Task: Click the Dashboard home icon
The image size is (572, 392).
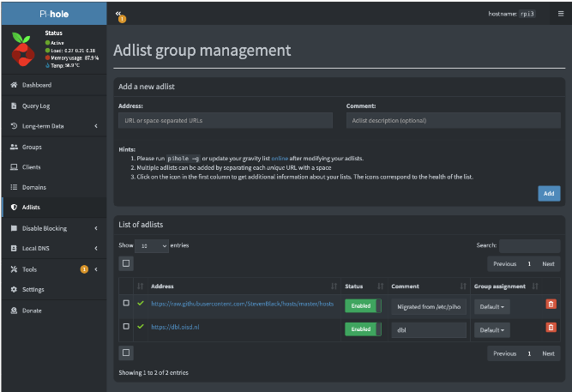Action: tap(14, 85)
